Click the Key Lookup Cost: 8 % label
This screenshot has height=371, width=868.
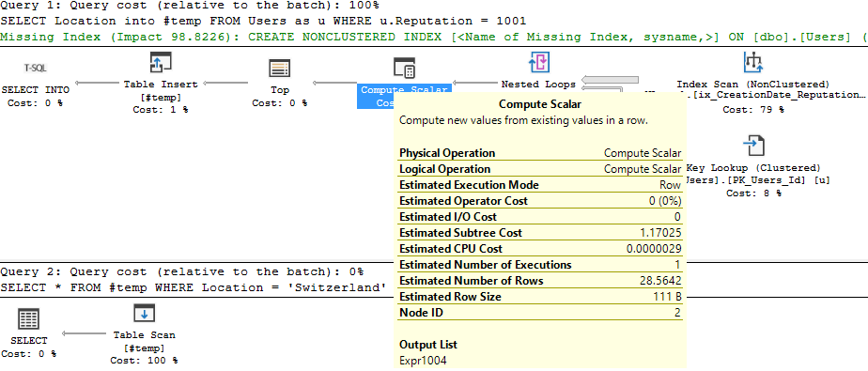(x=754, y=193)
